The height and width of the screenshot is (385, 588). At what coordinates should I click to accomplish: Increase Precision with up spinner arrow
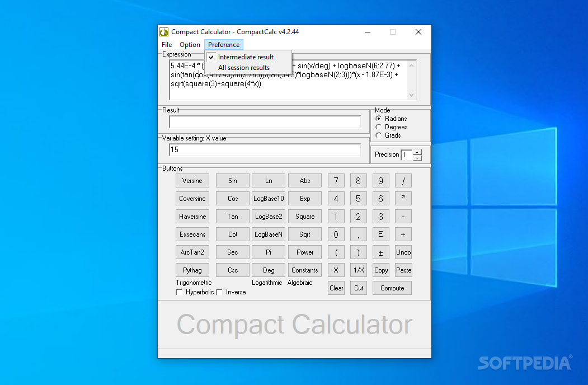[417, 152]
